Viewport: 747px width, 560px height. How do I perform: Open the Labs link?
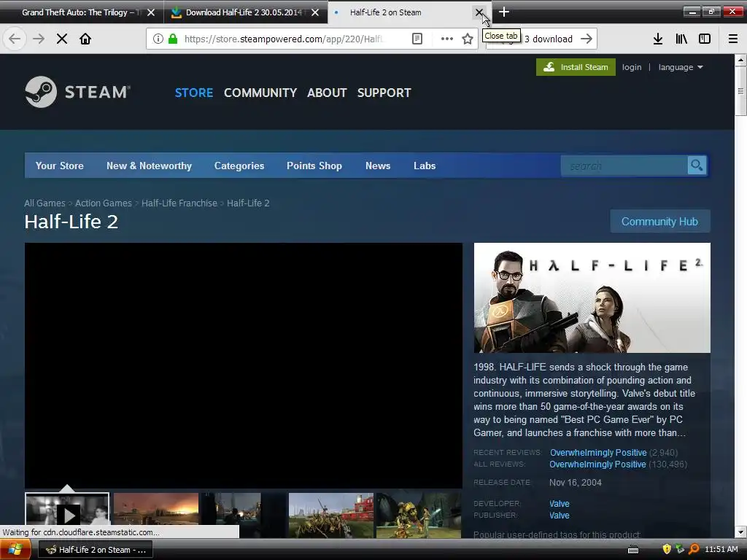pos(425,166)
